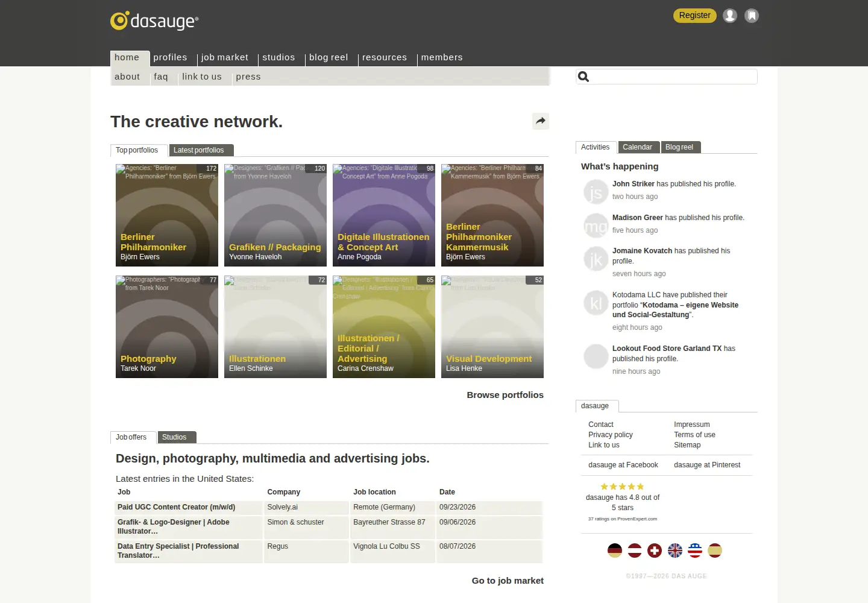868x603 pixels.
Task: Select the Austrian flag
Action: click(x=635, y=551)
